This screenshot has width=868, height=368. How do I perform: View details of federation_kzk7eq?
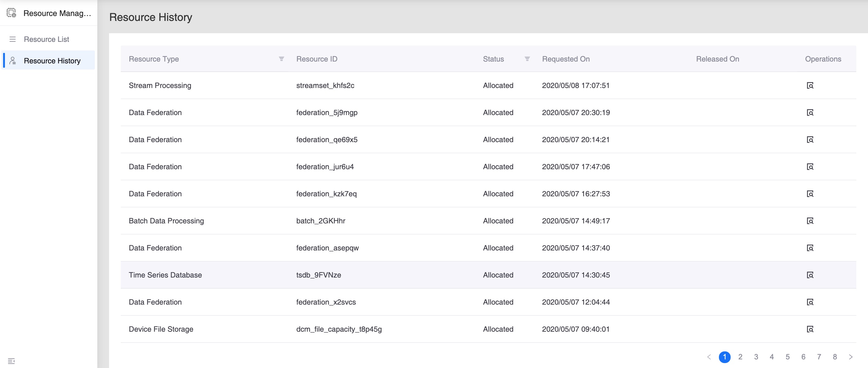[810, 194]
